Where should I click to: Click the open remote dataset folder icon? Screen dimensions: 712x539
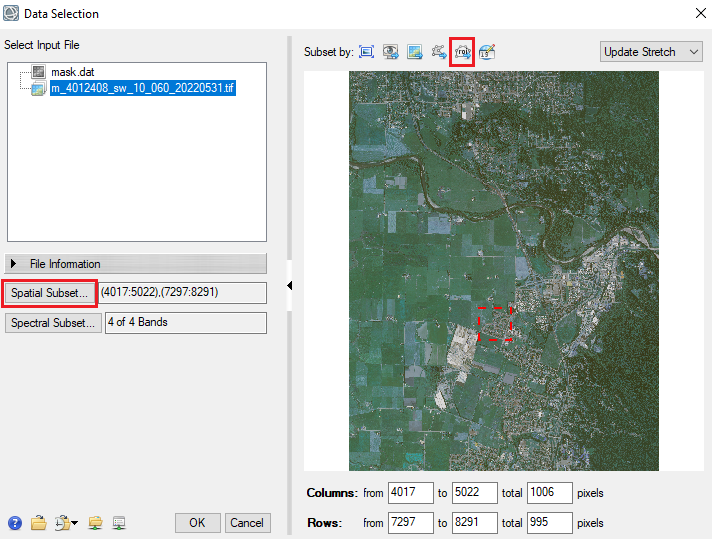(96, 523)
